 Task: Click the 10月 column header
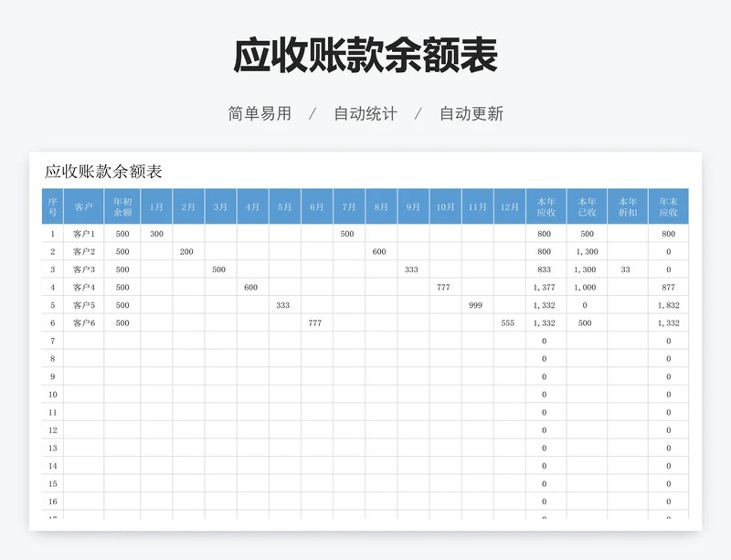click(x=446, y=206)
